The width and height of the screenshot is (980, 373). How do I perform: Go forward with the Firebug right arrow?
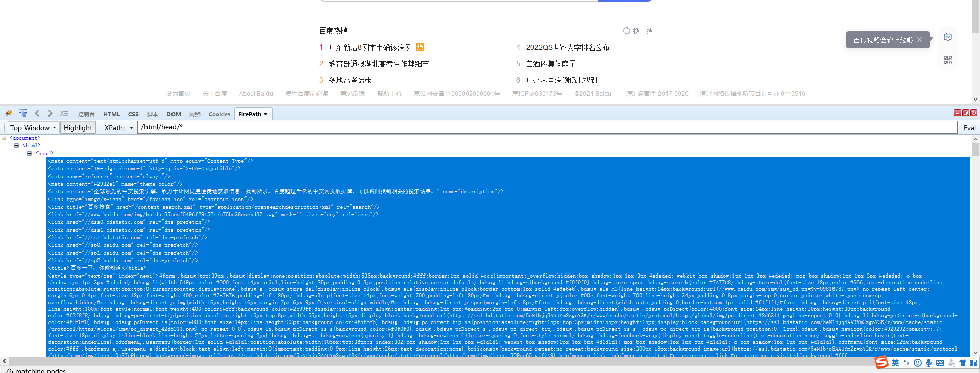click(x=50, y=113)
